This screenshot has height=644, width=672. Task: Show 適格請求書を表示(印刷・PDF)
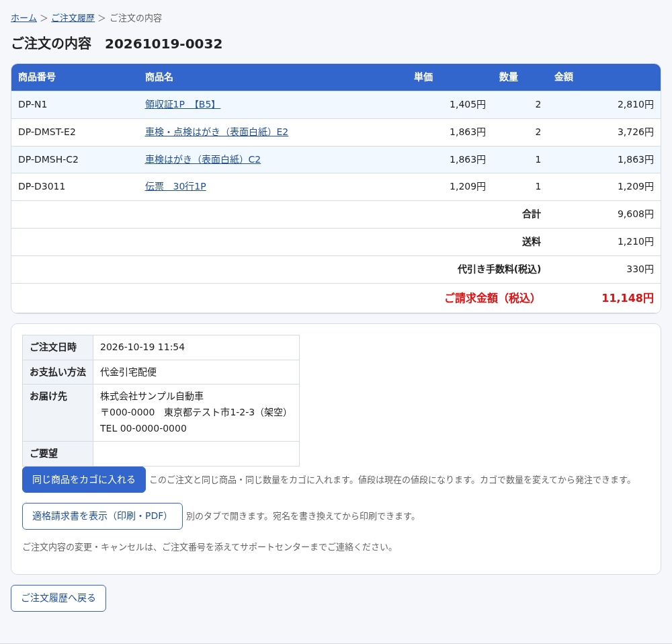pos(102,516)
